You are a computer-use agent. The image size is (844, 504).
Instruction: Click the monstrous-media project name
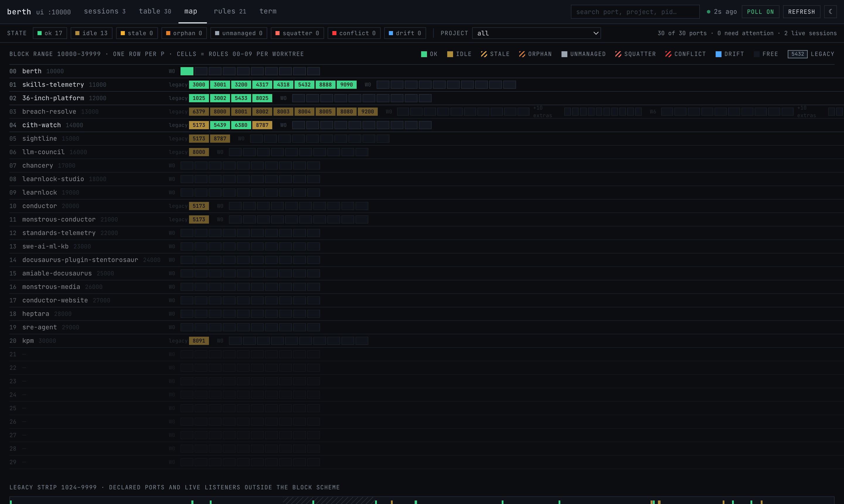coord(51,287)
